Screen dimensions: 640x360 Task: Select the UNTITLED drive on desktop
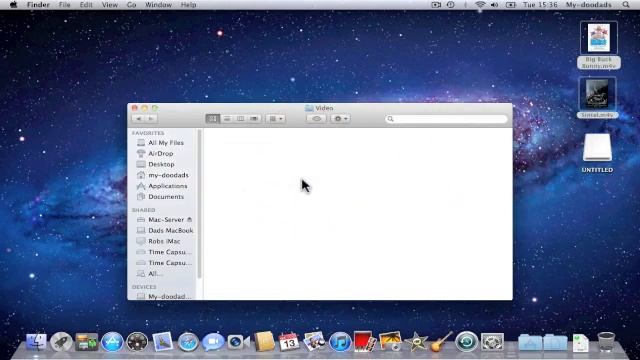tap(597, 153)
